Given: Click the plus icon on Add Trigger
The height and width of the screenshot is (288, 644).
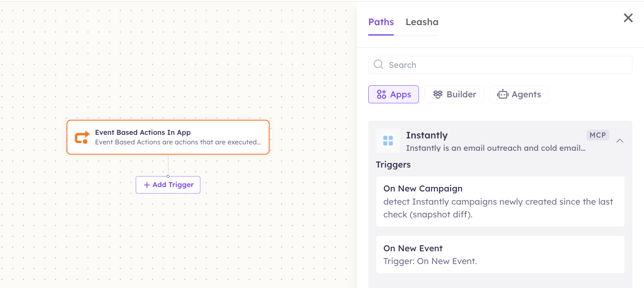Looking at the screenshot, I should 147,185.
